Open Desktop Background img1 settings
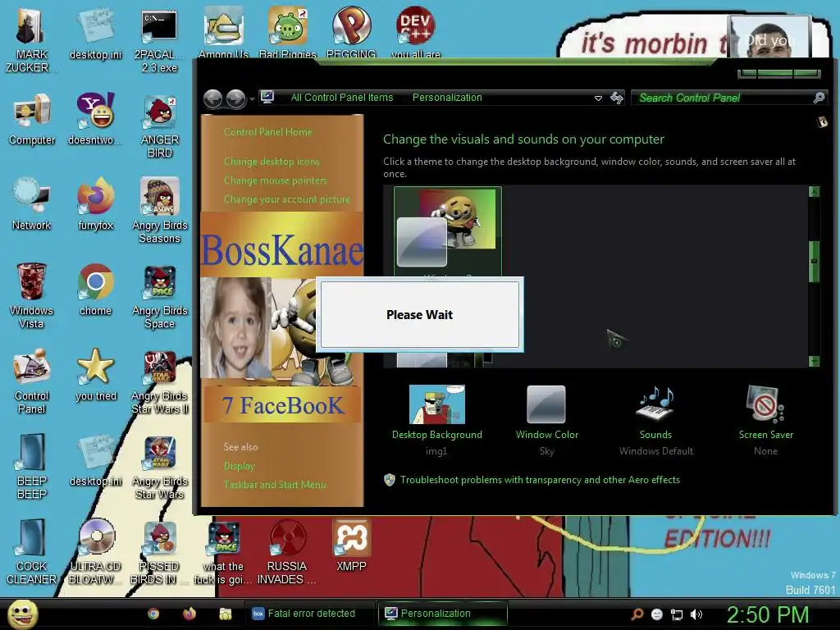 (x=436, y=421)
